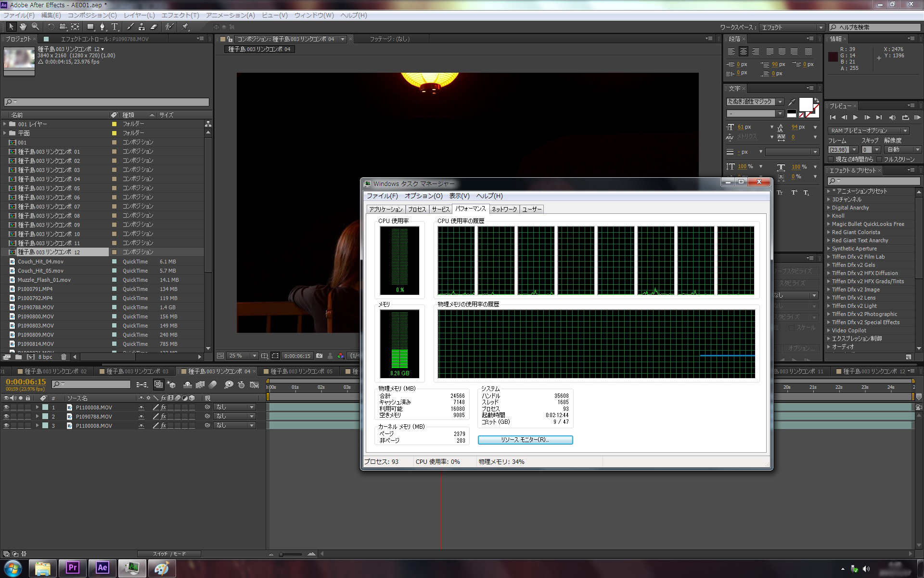This screenshot has width=924, height=578.
Task: Select the Zoom magnifier tool
Action: 35,27
